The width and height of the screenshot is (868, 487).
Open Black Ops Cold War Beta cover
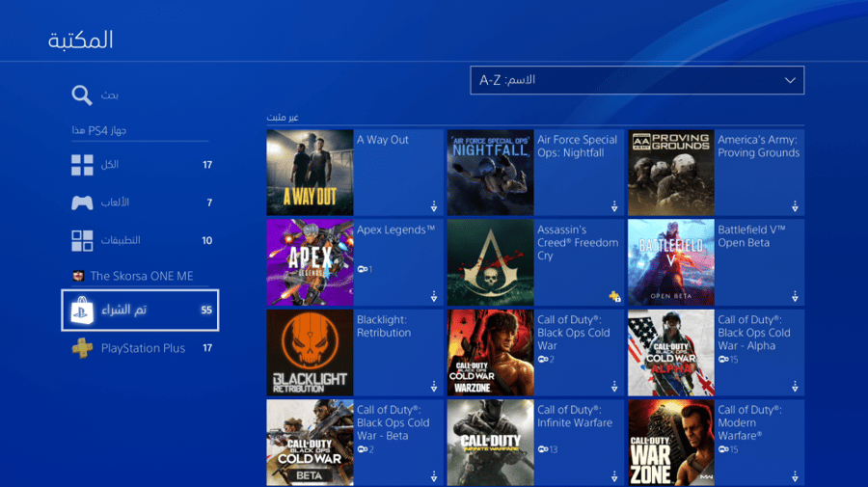click(x=310, y=443)
